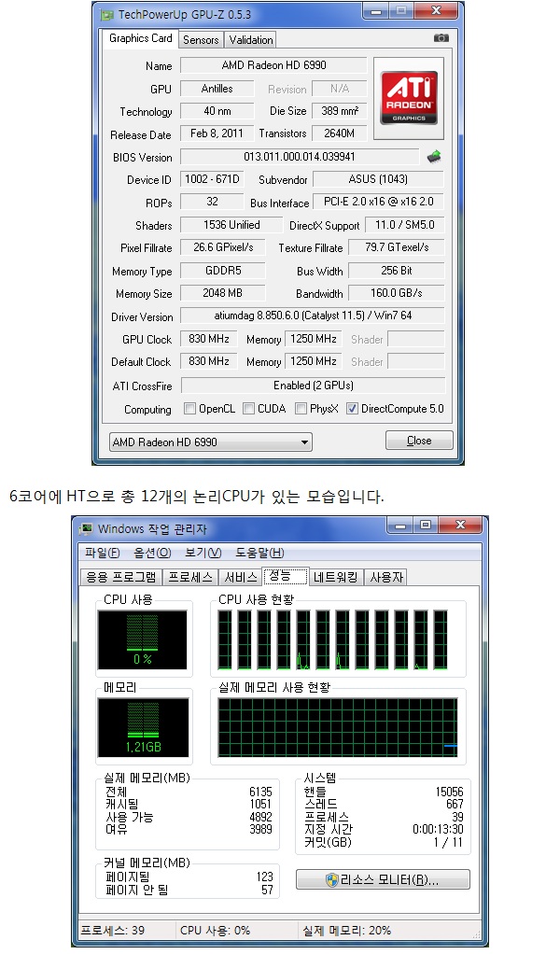This screenshot has height=954, width=560.
Task: Click the 실제 메모리 사용 현황 graph
Action: 338,727
